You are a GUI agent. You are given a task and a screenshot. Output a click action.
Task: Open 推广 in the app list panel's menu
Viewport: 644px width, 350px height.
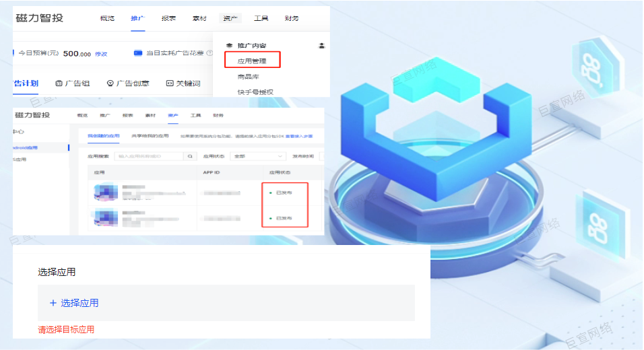104,115
